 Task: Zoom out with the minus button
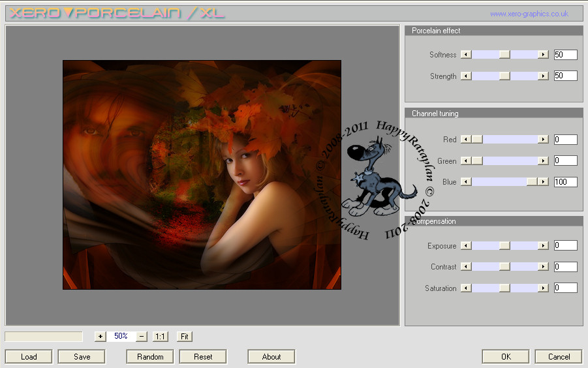(x=142, y=337)
